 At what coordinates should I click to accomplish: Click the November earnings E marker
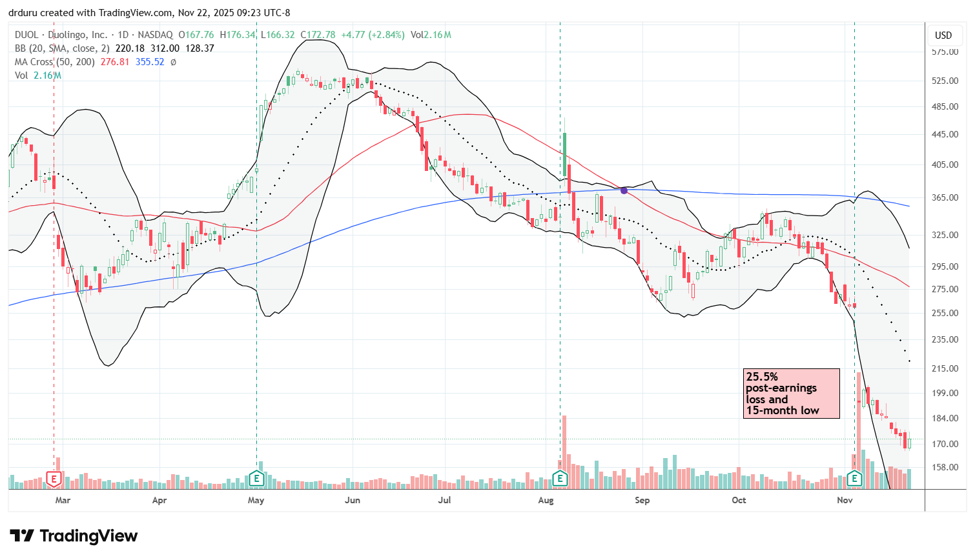point(854,479)
